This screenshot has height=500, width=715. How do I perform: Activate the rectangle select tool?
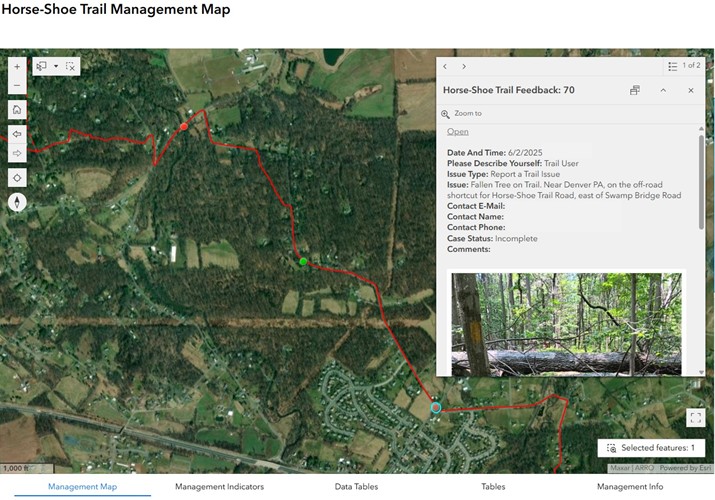point(41,67)
